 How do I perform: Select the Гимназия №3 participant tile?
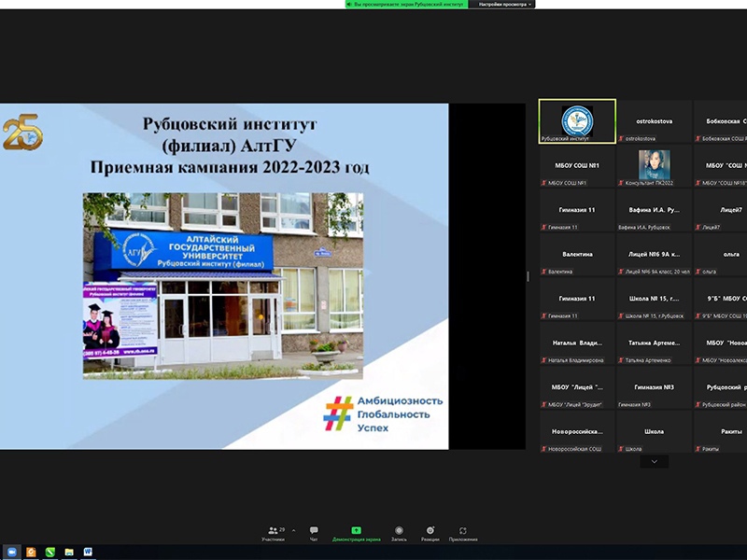tap(655, 387)
